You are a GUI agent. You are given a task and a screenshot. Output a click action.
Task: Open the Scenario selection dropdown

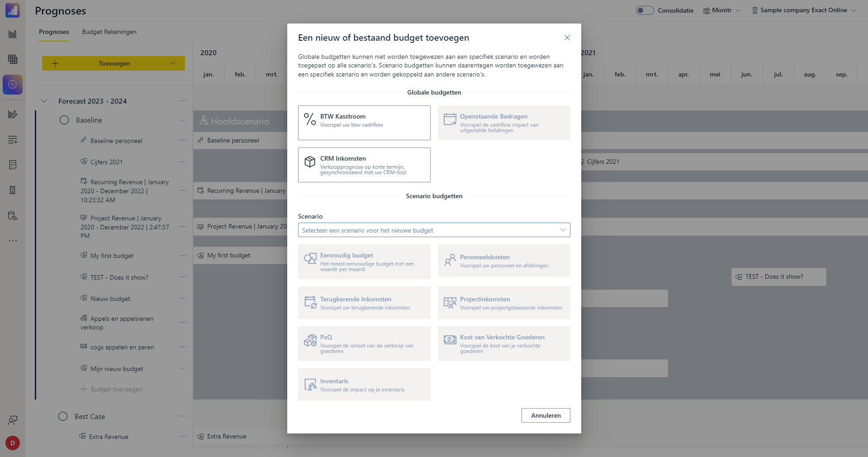click(434, 230)
